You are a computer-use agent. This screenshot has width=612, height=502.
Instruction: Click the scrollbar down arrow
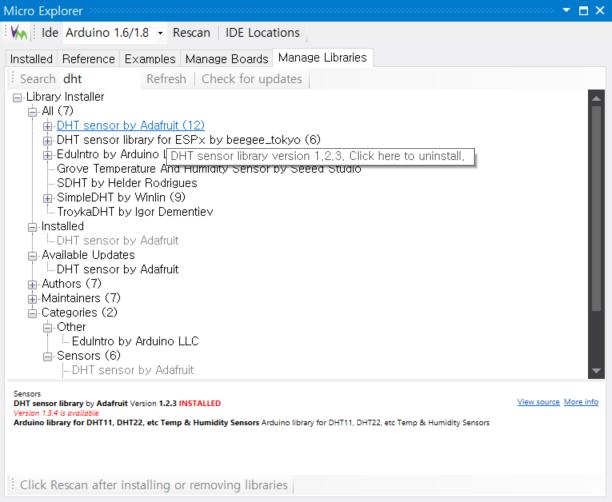point(596,370)
